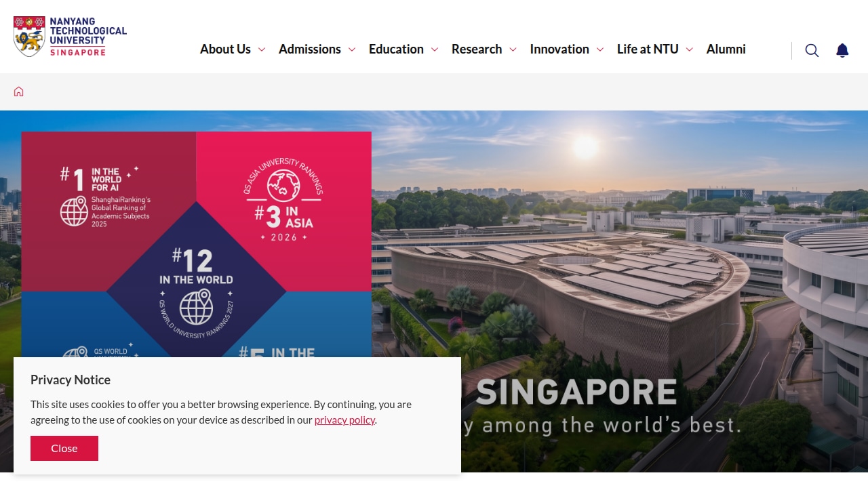Expand the Life at NTU chevron
Viewport: 868px width, 488px height.
tap(690, 49)
